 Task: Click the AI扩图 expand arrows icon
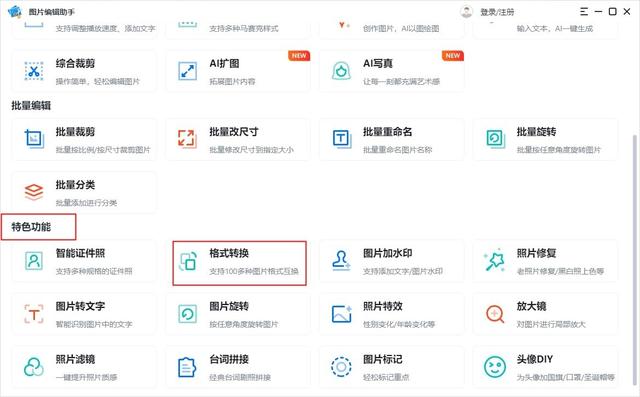(187, 71)
